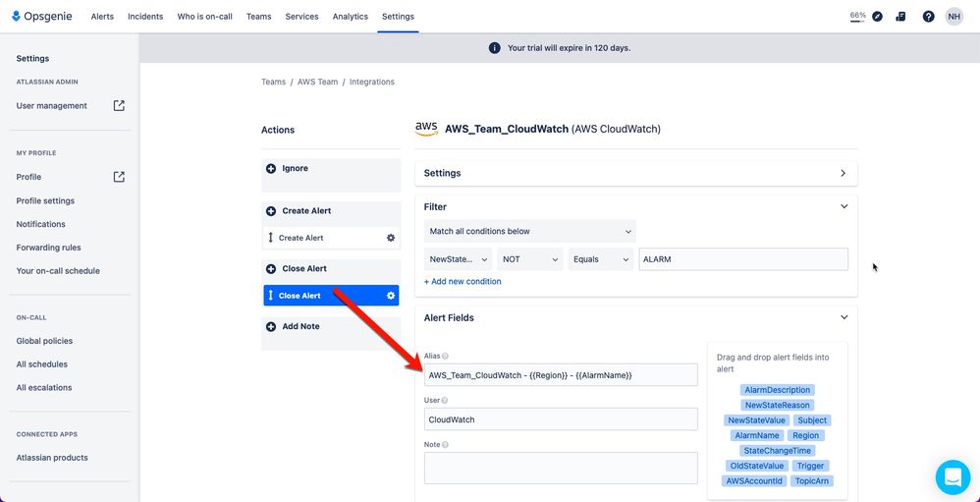This screenshot has height=502, width=980.
Task: Open Global policies in sidebar
Action: pyautogui.click(x=44, y=341)
